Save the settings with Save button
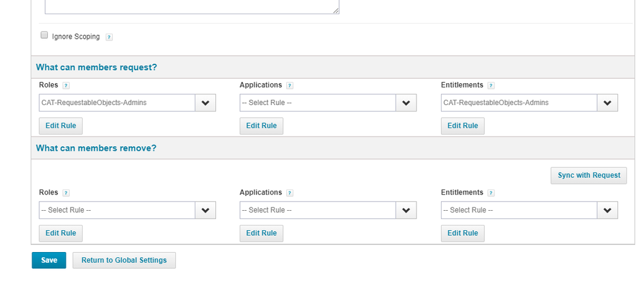The width and height of the screenshot is (644, 281). (49, 260)
